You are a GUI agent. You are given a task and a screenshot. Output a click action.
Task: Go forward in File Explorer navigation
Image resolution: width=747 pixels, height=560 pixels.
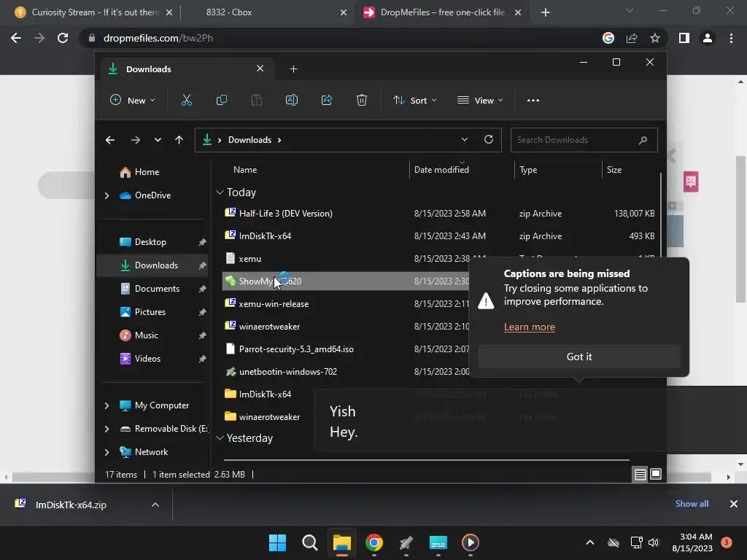135,140
